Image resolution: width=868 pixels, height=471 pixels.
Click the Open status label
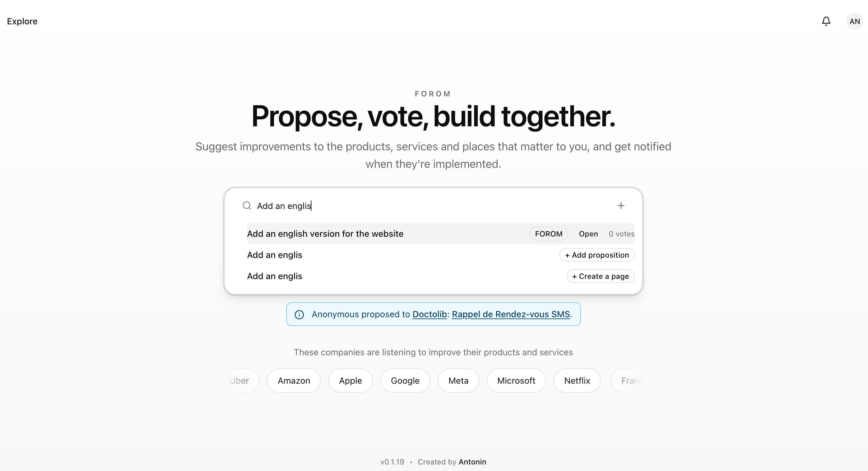click(x=588, y=234)
